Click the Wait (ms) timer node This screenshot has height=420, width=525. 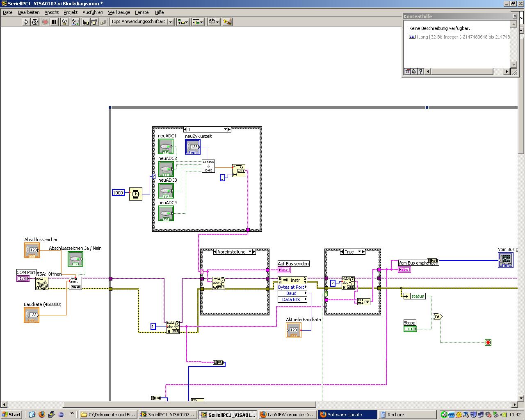(136, 194)
